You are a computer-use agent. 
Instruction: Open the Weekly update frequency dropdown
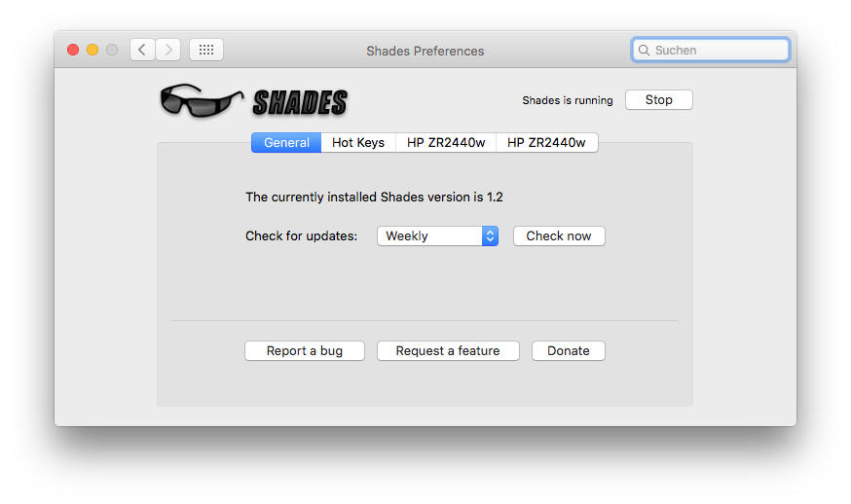coord(437,236)
